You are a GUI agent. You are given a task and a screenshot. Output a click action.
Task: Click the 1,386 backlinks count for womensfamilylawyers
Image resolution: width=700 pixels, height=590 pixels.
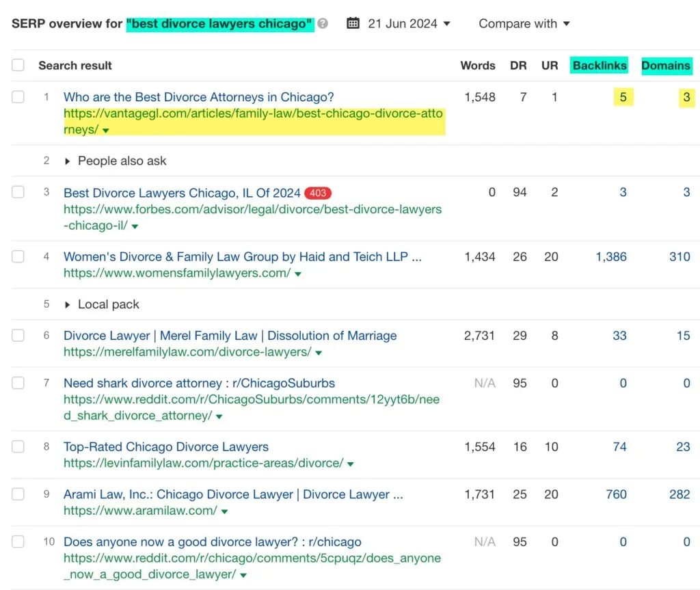click(610, 257)
